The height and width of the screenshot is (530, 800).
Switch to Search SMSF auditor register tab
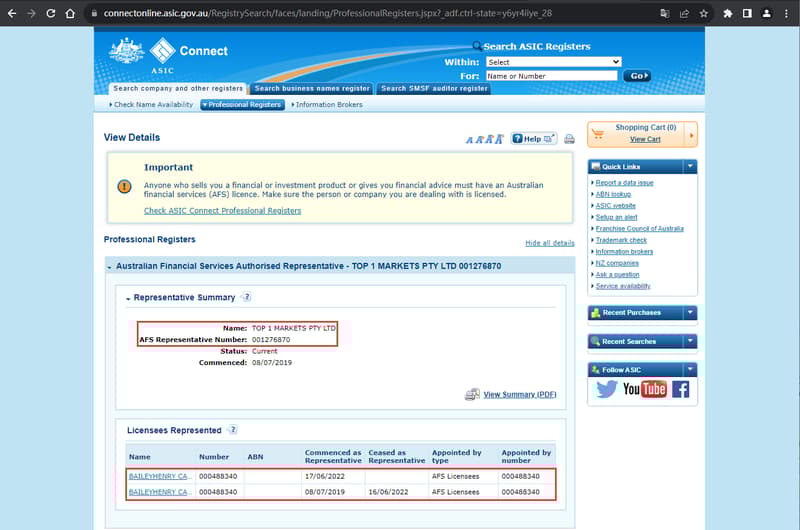[434, 89]
